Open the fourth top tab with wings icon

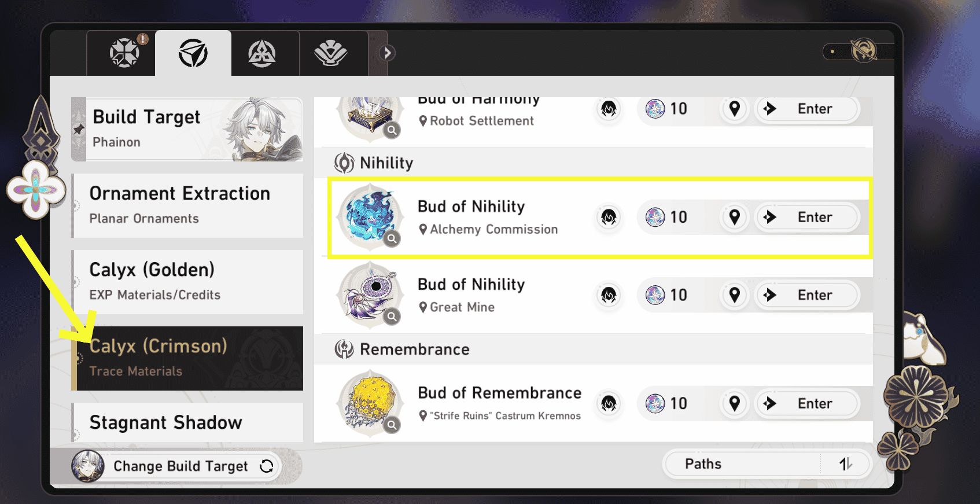coord(330,54)
